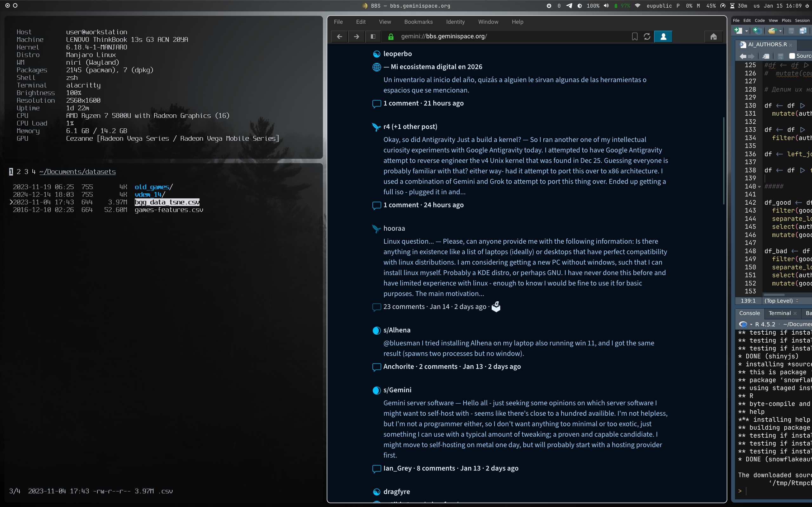Expand the New File dropdown arrow

747,31
